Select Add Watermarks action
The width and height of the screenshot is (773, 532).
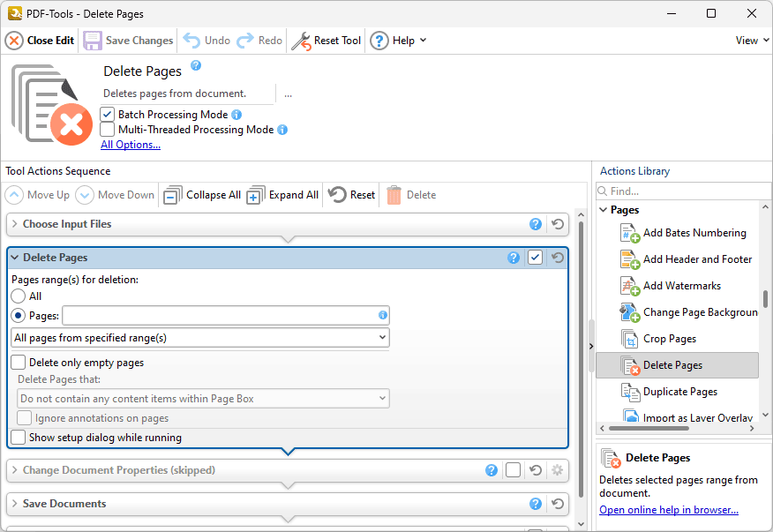tap(671, 286)
